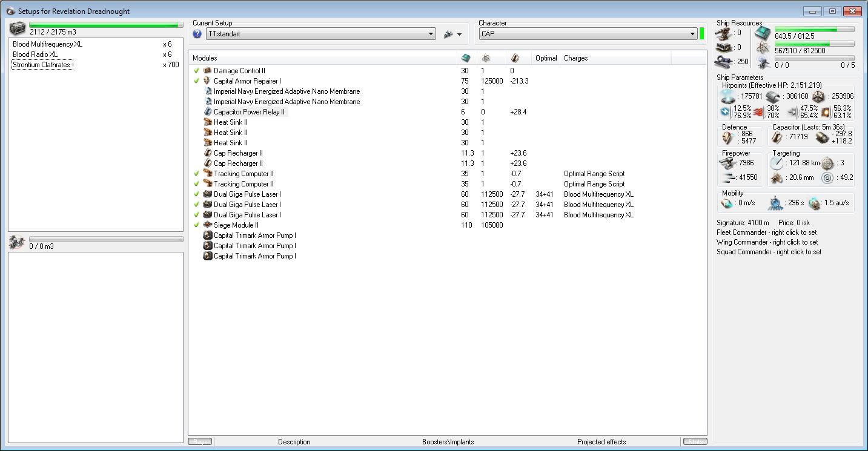
Task: Click the armor hitpoints icon showing 386160
Action: click(x=772, y=96)
